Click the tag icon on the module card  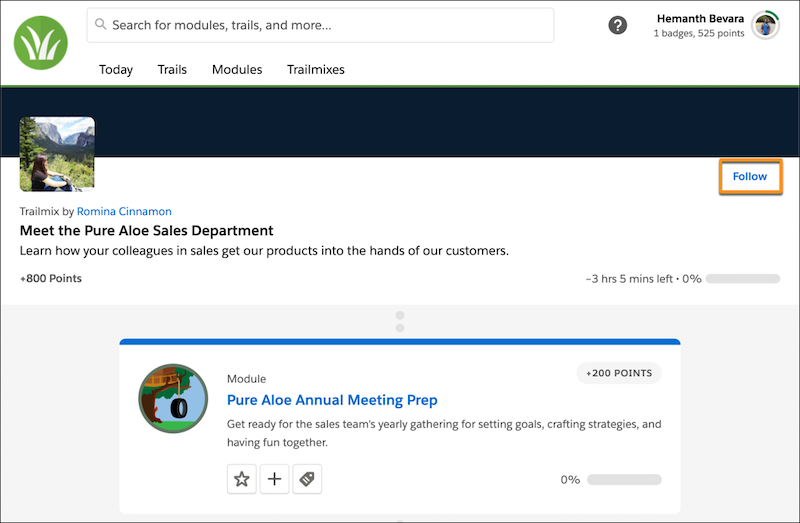[x=307, y=479]
